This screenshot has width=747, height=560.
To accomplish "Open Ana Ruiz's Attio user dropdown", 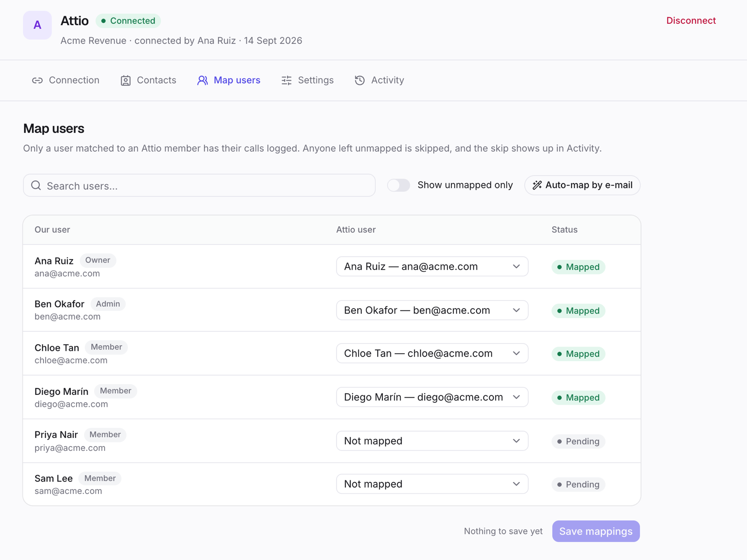I will (432, 266).
